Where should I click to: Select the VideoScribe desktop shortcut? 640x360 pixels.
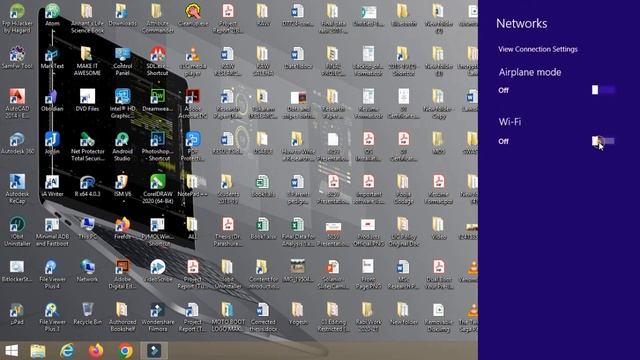(158, 271)
